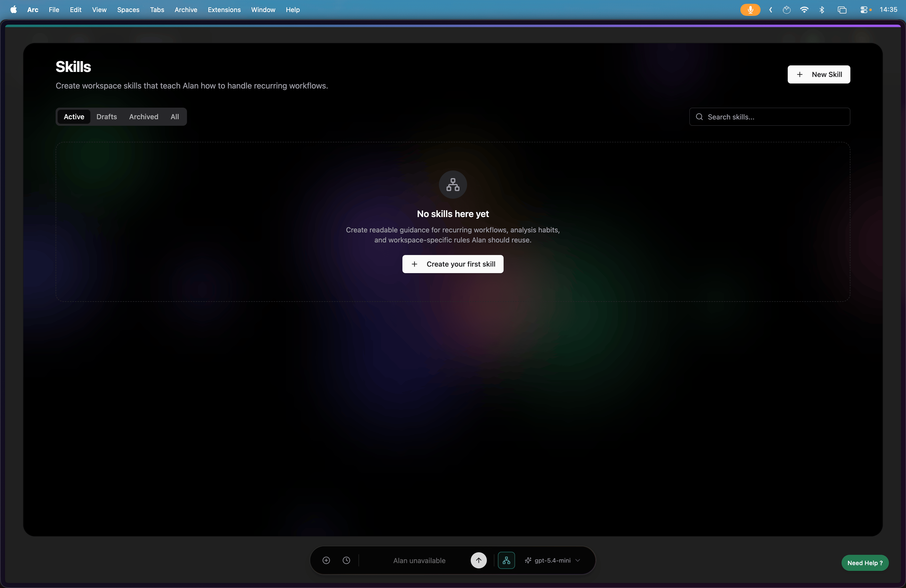Viewport: 906px width, 588px height.
Task: Switch to the Active tab
Action: 74,117
